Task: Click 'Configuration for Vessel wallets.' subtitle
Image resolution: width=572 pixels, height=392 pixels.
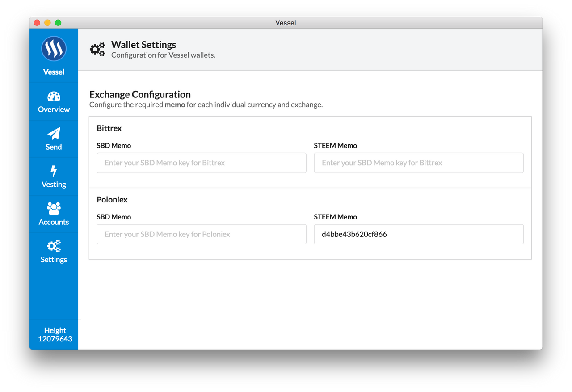Action: pyautogui.click(x=163, y=55)
